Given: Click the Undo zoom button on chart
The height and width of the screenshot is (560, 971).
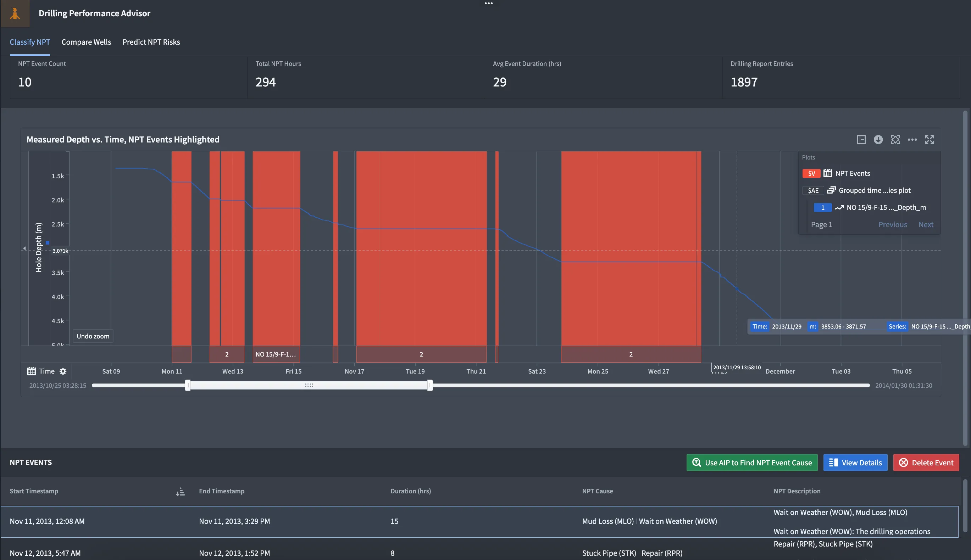Looking at the screenshot, I should click(93, 336).
